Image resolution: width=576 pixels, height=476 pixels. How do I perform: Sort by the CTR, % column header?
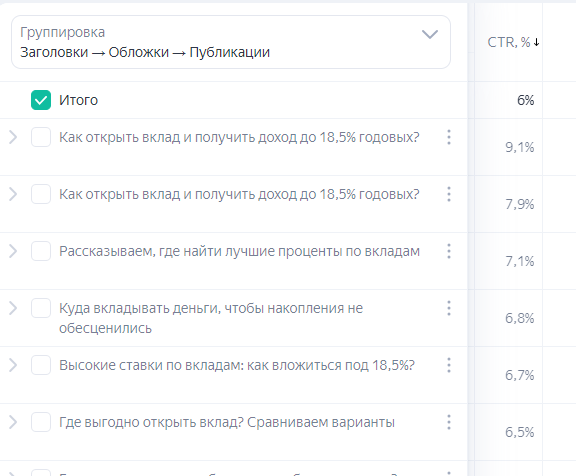513,42
